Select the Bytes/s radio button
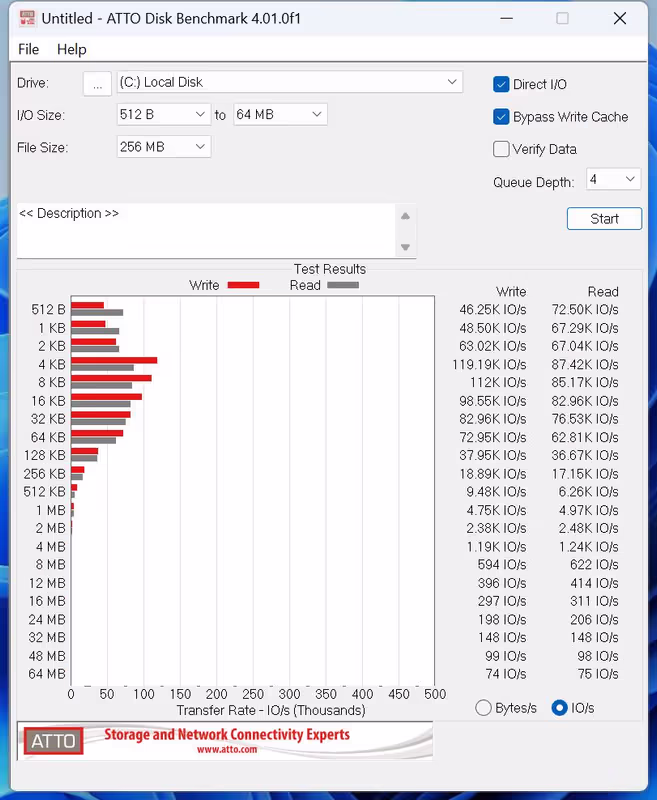 click(484, 708)
